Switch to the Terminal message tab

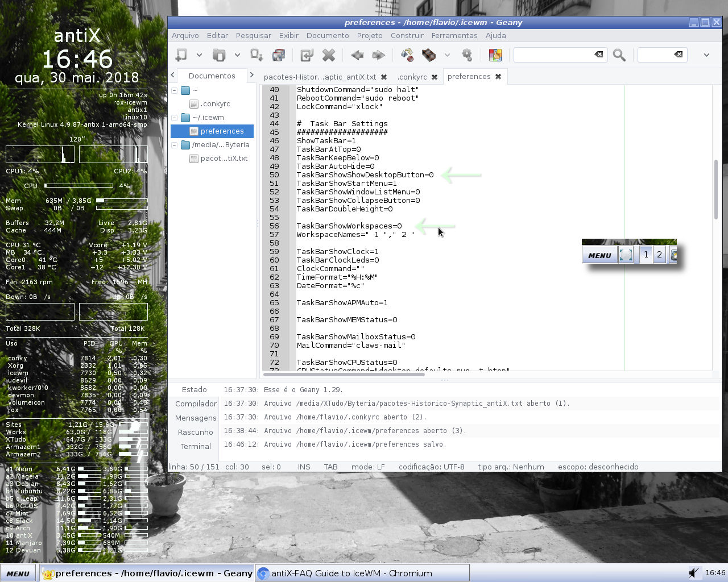(195, 446)
